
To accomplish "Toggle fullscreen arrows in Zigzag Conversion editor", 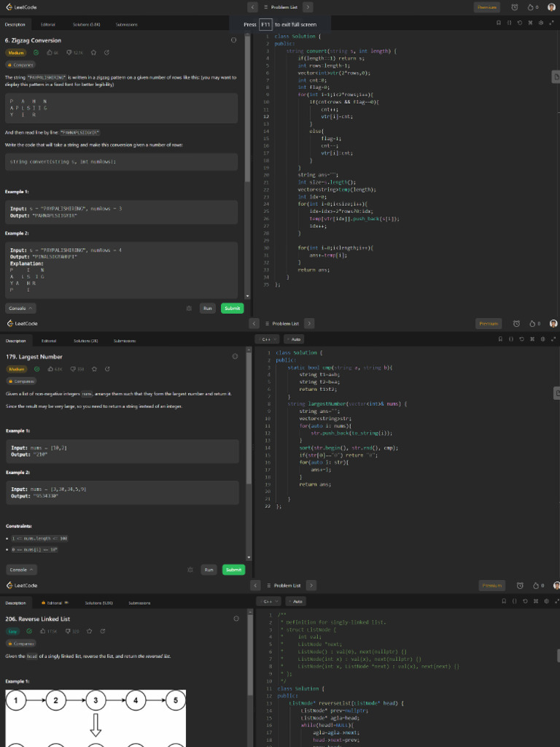I will [552, 23].
